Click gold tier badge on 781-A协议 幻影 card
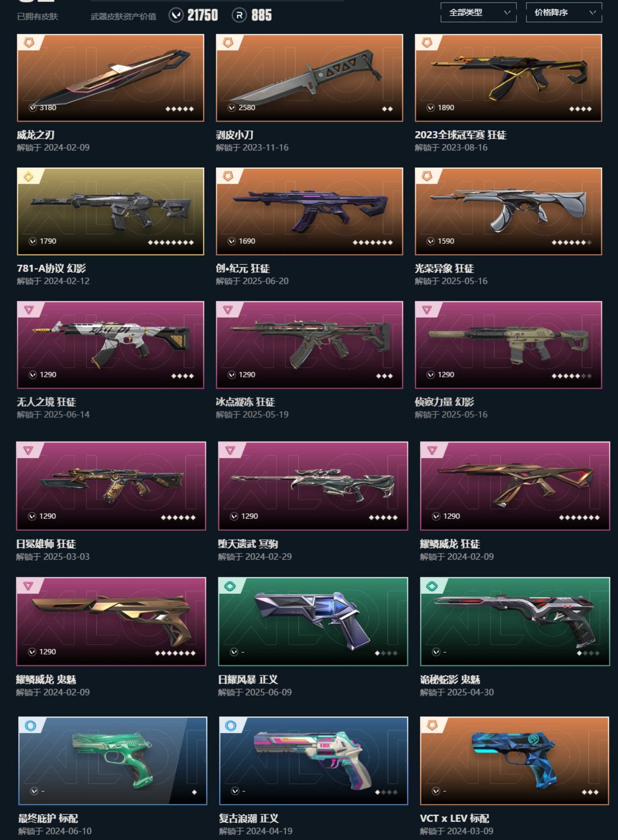 click(x=28, y=176)
